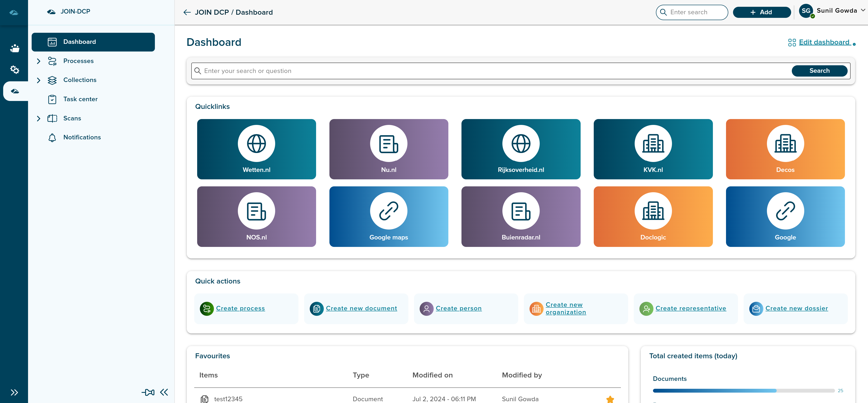The width and height of the screenshot is (868, 403).
Task: Expand the Processes menu chevron
Action: tap(38, 61)
